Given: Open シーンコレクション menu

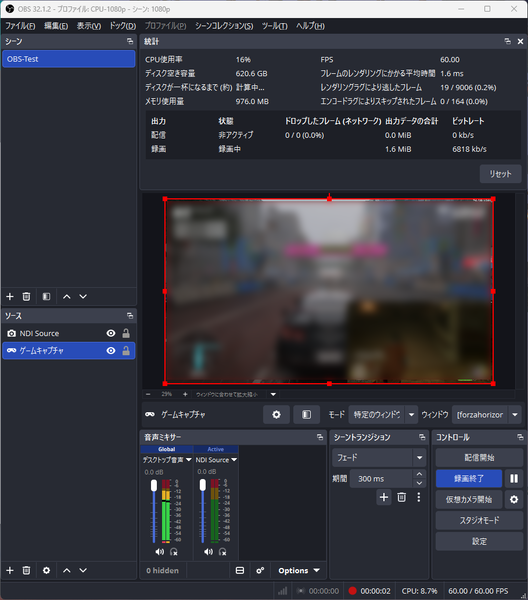Looking at the screenshot, I should 224,26.
